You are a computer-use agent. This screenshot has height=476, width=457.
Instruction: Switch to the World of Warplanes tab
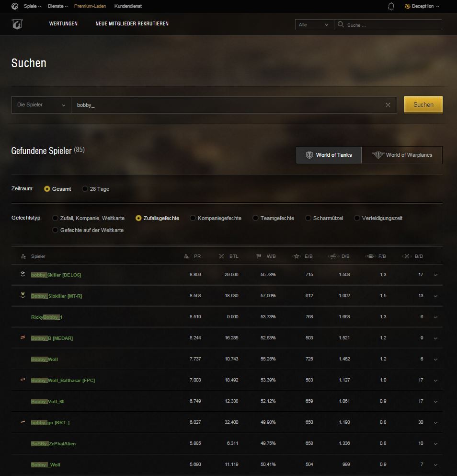(401, 155)
